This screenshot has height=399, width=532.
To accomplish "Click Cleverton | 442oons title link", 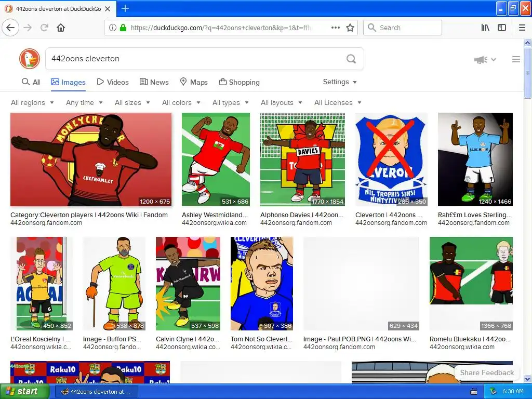I will click(389, 215).
